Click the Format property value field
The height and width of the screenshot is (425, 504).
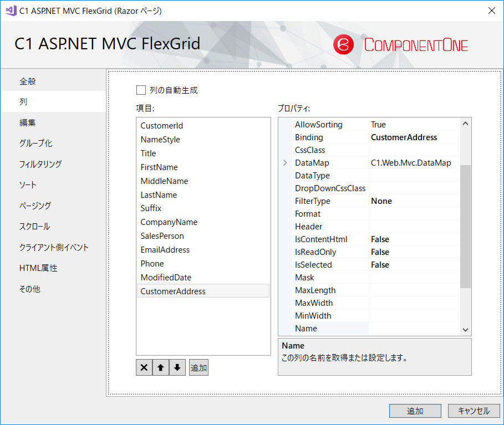(x=414, y=214)
